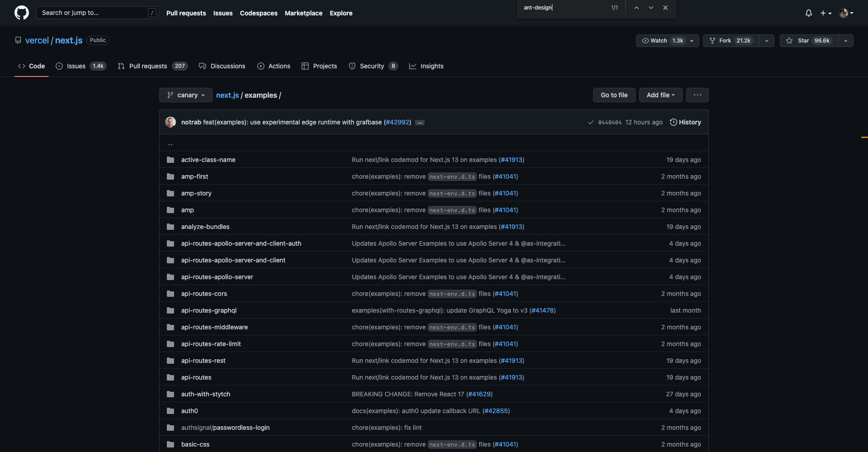Switch to the Discussions tab

228,66
